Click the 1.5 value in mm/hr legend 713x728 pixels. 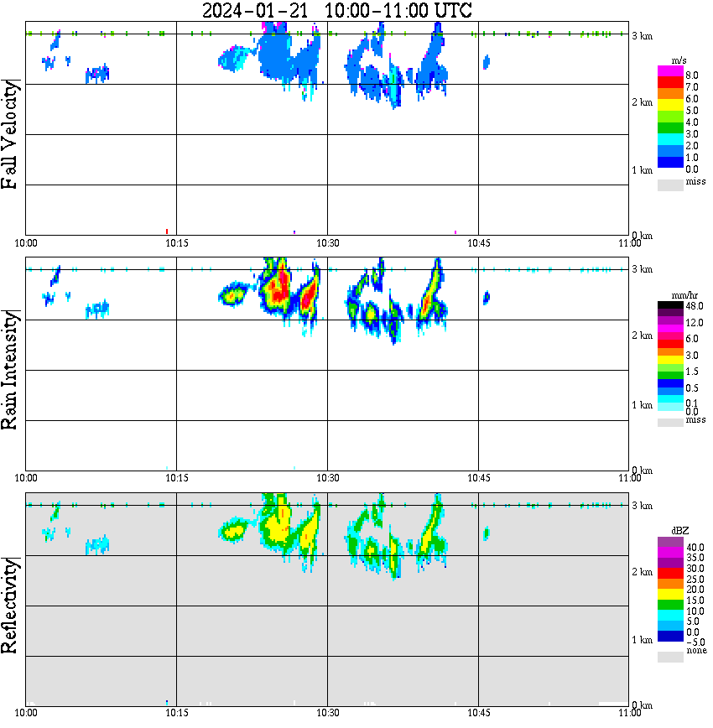692,372
